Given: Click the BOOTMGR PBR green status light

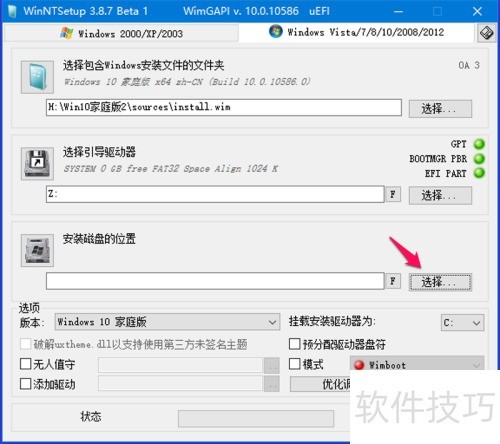Looking at the screenshot, I should [x=479, y=159].
